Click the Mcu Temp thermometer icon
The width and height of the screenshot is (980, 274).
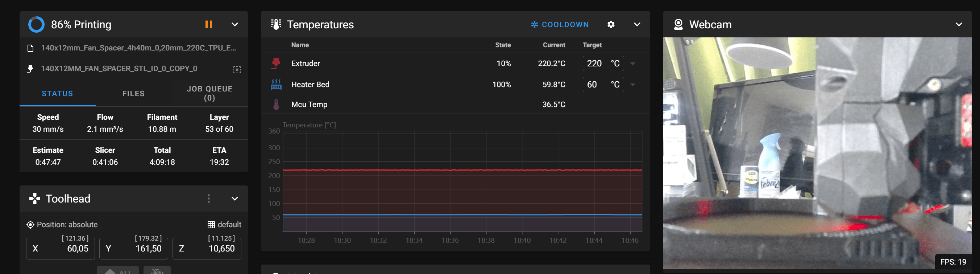point(276,105)
